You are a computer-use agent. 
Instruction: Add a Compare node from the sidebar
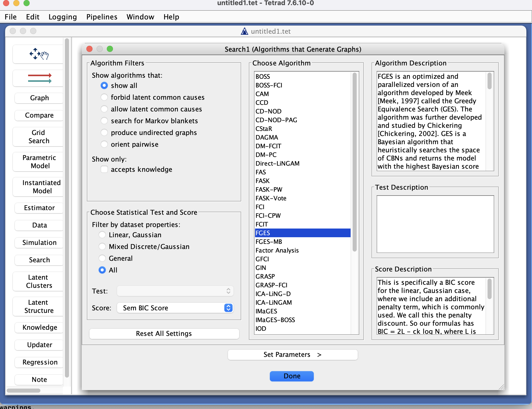[x=39, y=115]
